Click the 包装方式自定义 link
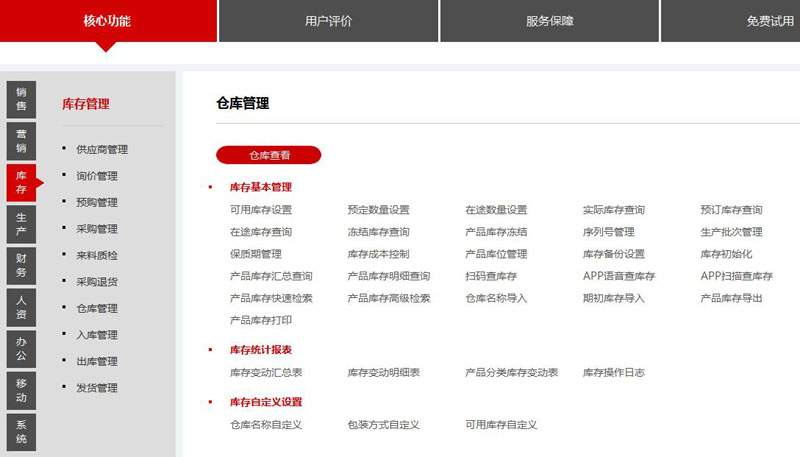This screenshot has width=800, height=457. tap(384, 425)
